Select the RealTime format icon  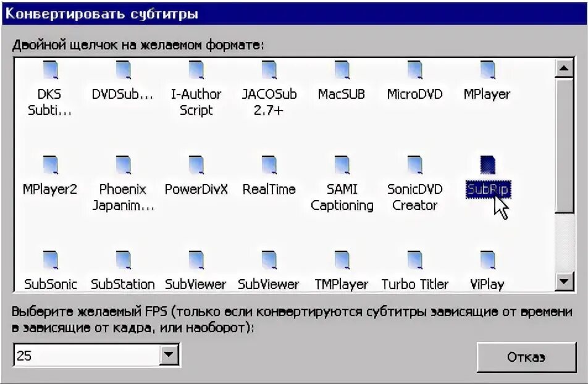click(x=269, y=165)
